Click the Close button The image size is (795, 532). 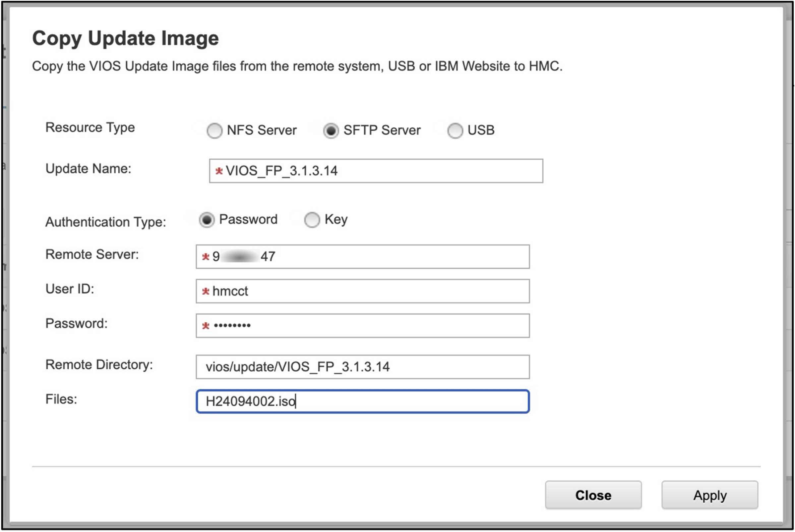pos(593,495)
